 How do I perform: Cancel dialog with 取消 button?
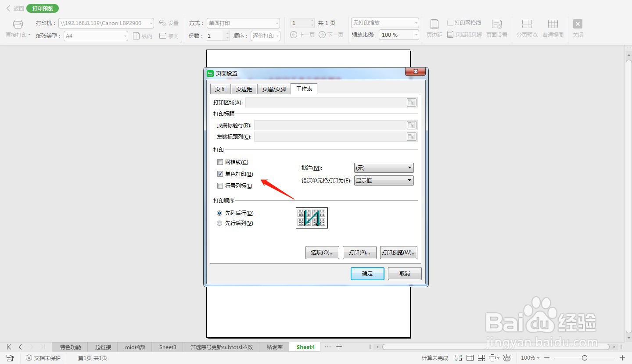(x=405, y=274)
